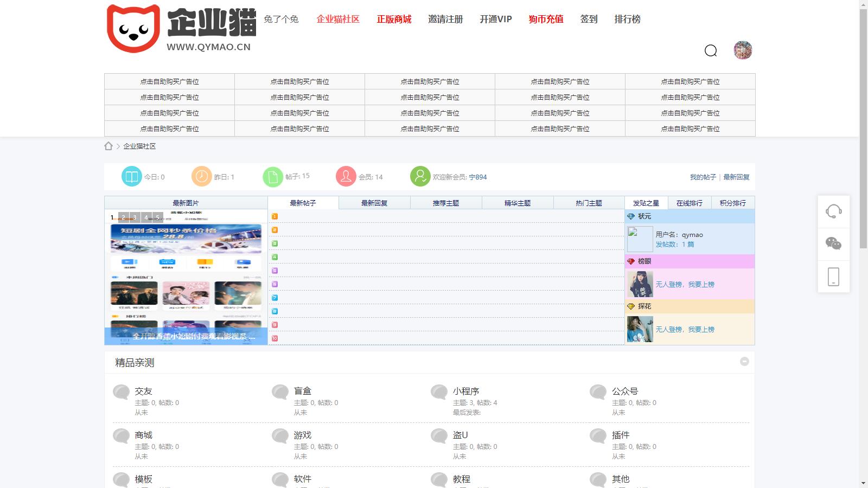The width and height of the screenshot is (868, 488).
Task: Open the 开通VIP menu item
Action: 496,20
